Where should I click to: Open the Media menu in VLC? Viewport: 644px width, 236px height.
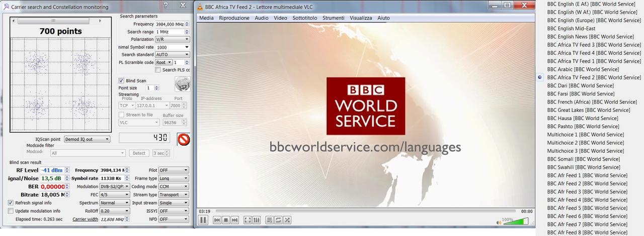click(206, 18)
